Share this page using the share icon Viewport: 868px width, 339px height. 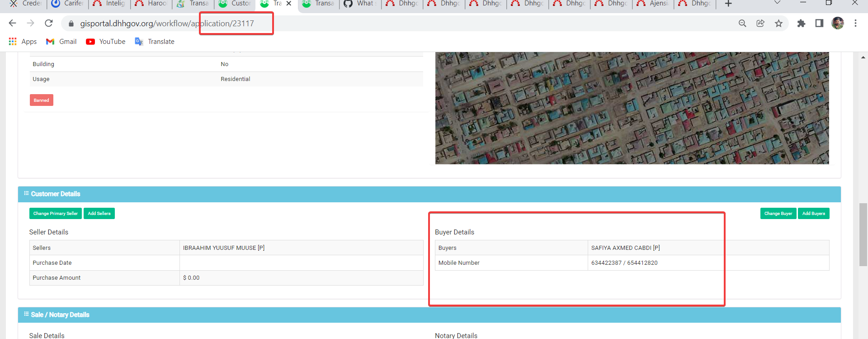pos(760,23)
